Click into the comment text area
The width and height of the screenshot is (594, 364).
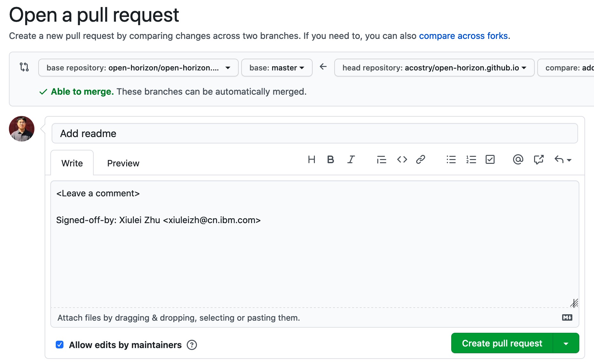pos(315,244)
